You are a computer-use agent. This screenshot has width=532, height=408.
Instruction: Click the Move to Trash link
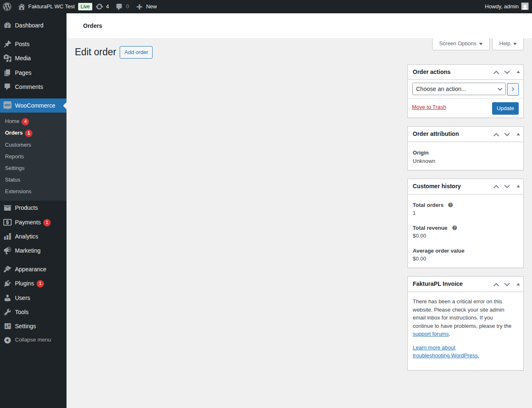(429, 107)
